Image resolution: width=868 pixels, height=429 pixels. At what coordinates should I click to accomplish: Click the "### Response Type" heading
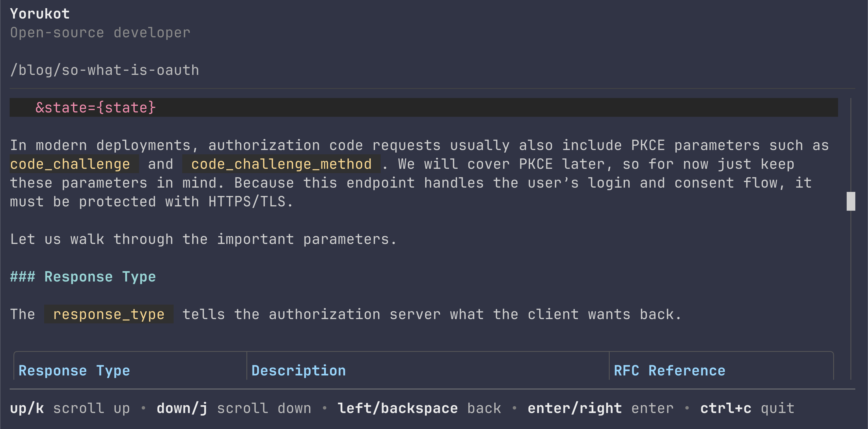tap(83, 277)
